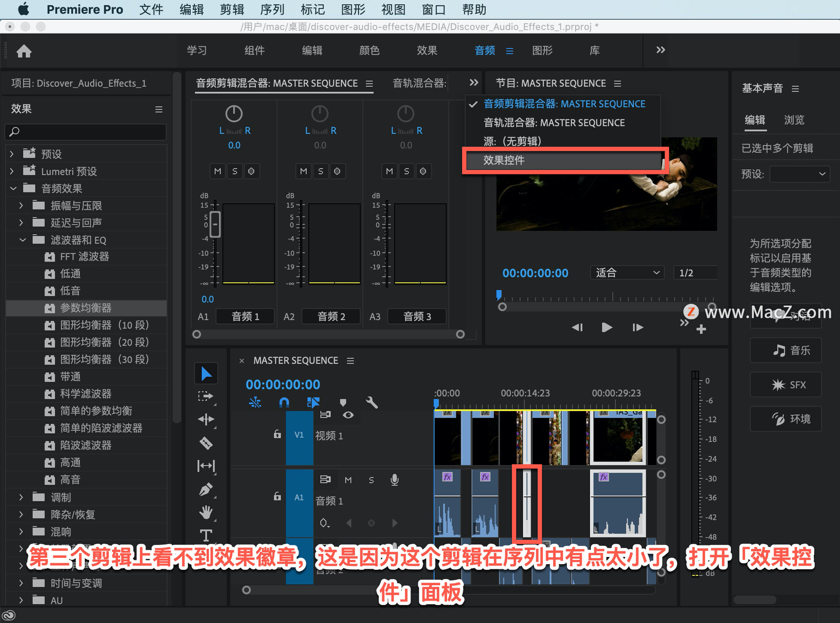Click the effects search field
Image resolution: width=840 pixels, height=623 pixels.
point(86,132)
